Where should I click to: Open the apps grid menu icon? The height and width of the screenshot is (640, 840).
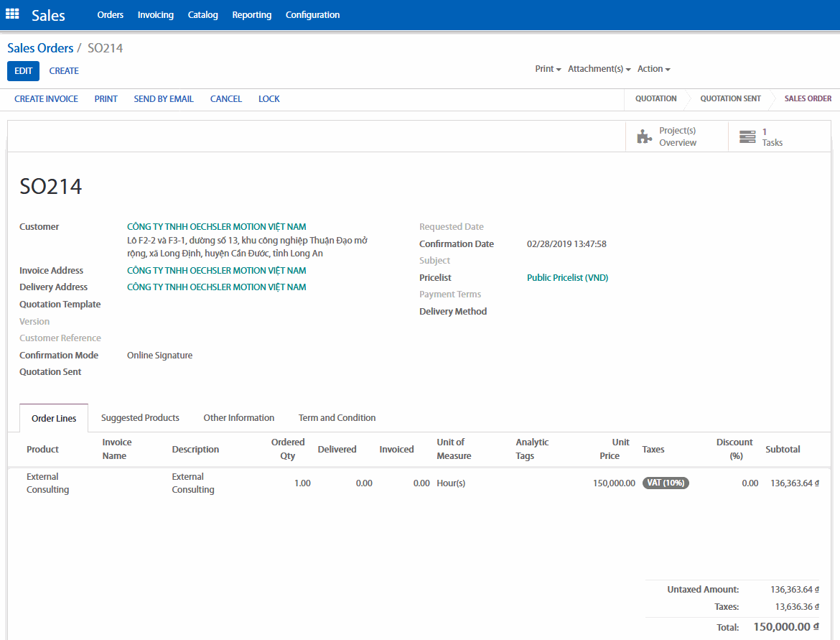pyautogui.click(x=12, y=14)
